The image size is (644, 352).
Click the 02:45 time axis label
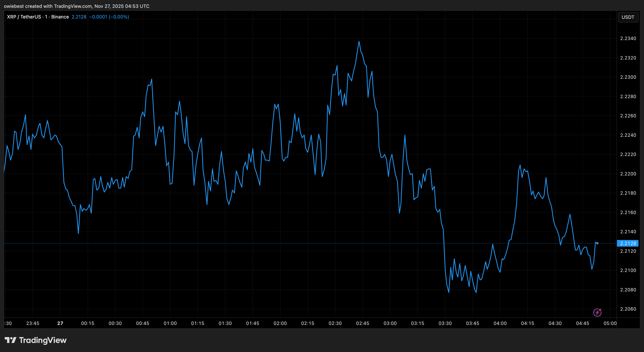pyautogui.click(x=363, y=323)
